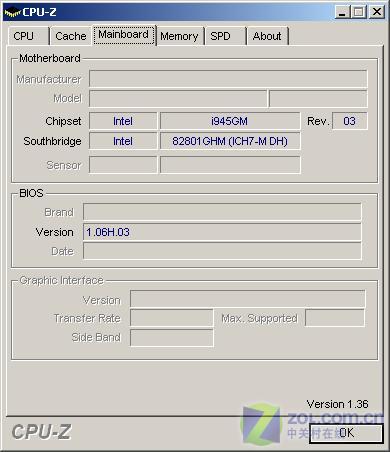Click the disabled maximize button

coord(359,12)
